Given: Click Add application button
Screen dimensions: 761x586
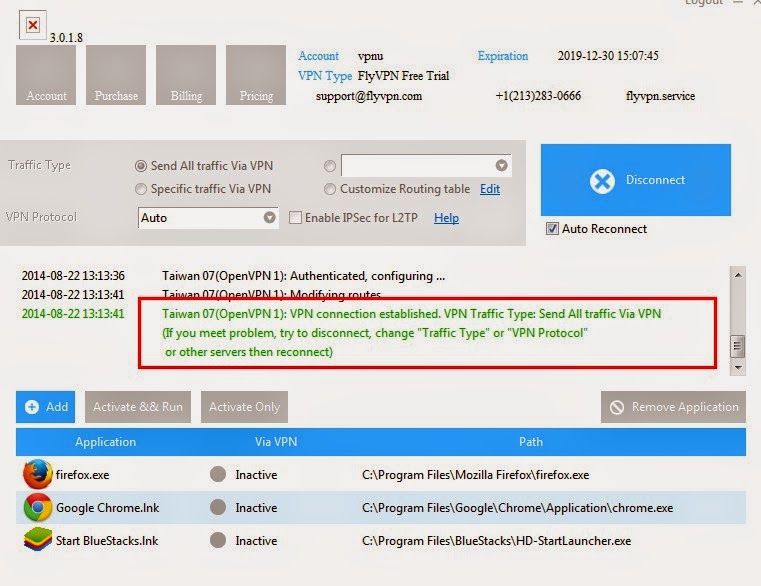Looking at the screenshot, I should [x=46, y=407].
